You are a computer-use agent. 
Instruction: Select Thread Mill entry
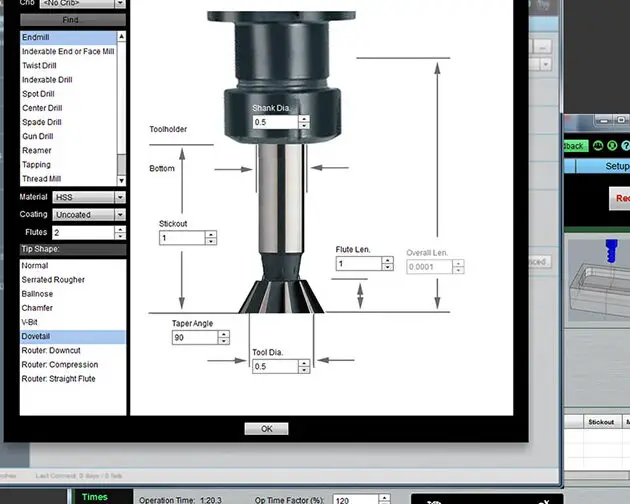[68, 178]
